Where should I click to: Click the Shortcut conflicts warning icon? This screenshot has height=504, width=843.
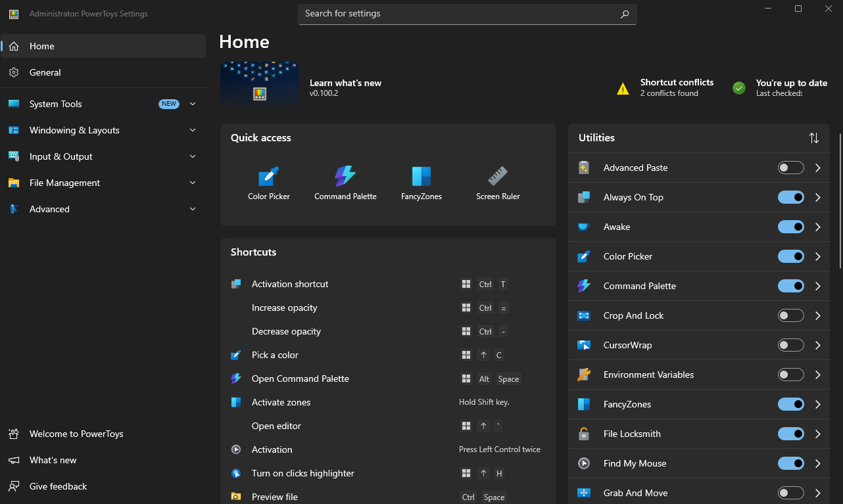point(623,88)
